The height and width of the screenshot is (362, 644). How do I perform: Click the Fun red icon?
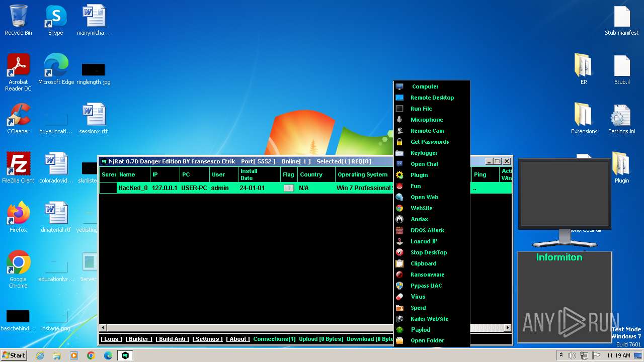(x=399, y=186)
